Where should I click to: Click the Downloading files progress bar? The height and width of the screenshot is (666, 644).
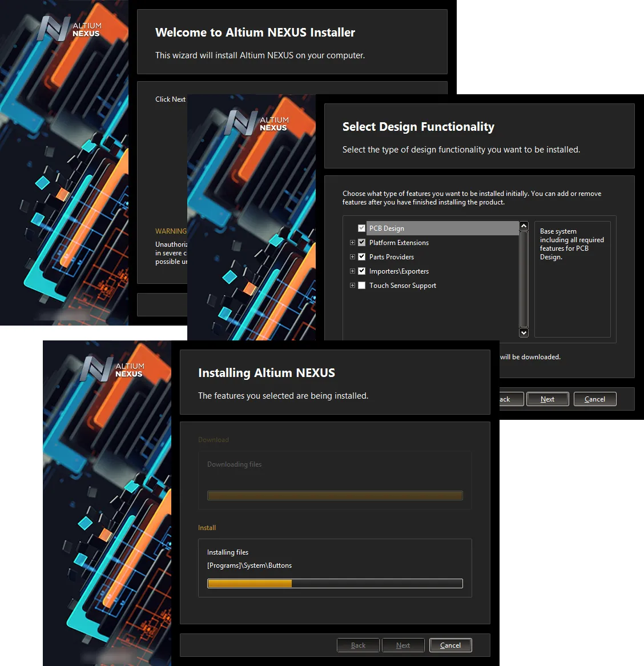pos(335,496)
